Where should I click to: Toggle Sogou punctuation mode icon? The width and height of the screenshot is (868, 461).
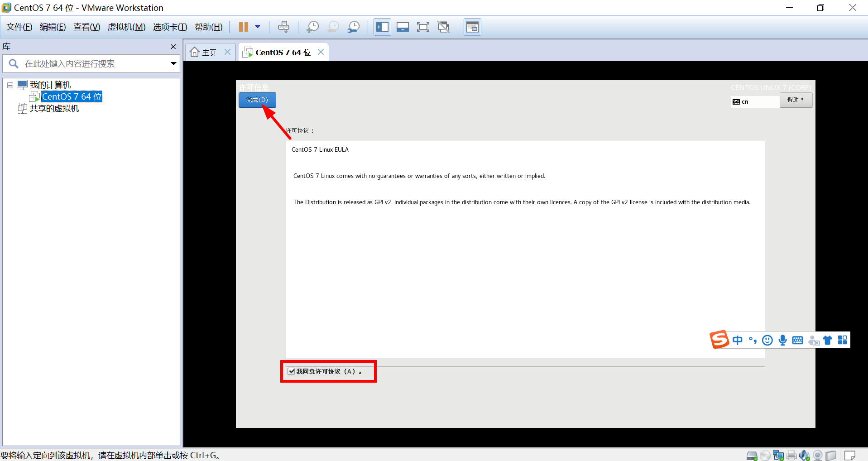[x=753, y=340]
